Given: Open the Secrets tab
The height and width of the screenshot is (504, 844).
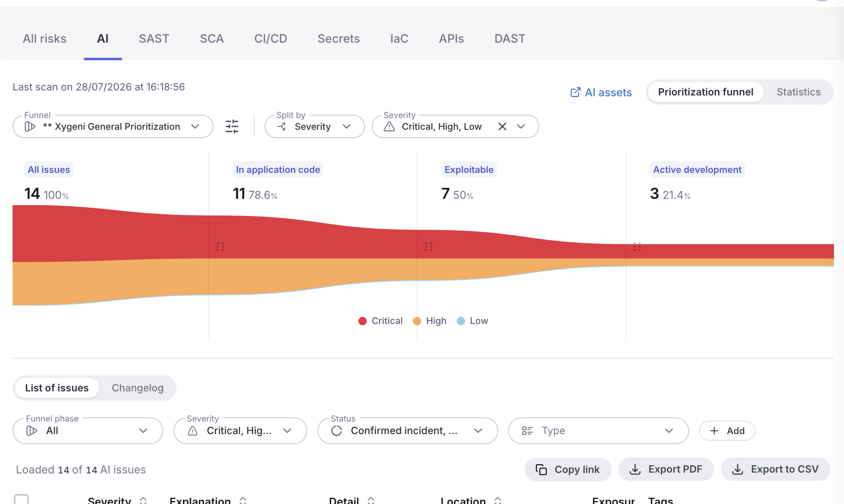Looking at the screenshot, I should [339, 39].
